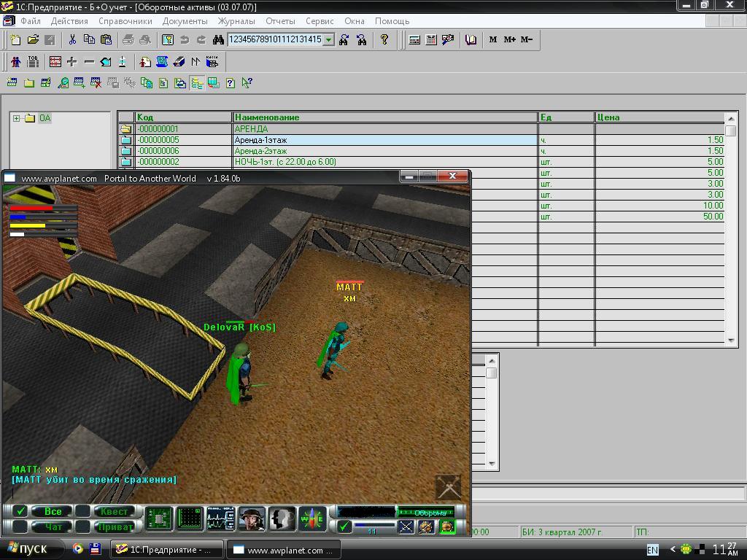Click the table scrollbar down arrow
This screenshot has height=560, width=747.
731,341
